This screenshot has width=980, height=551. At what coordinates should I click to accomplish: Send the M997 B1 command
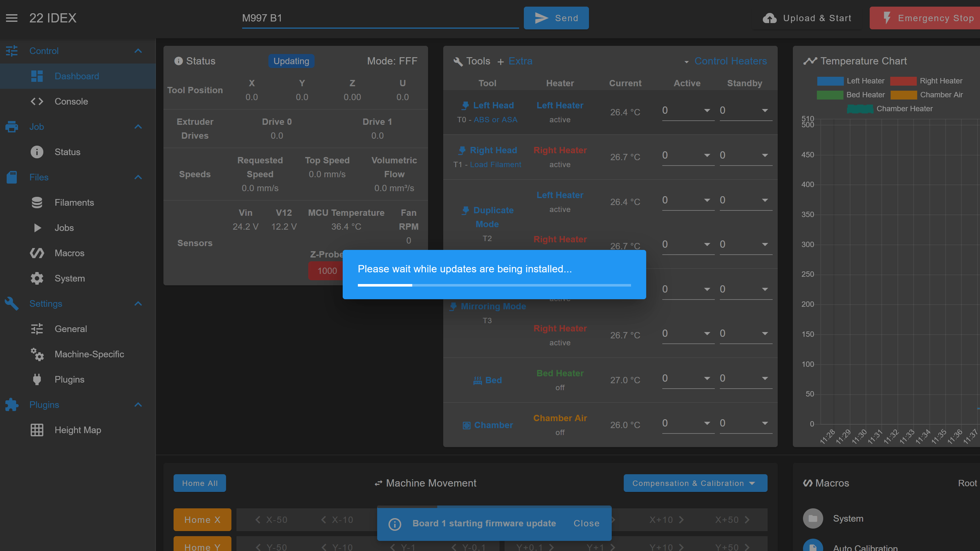click(556, 18)
